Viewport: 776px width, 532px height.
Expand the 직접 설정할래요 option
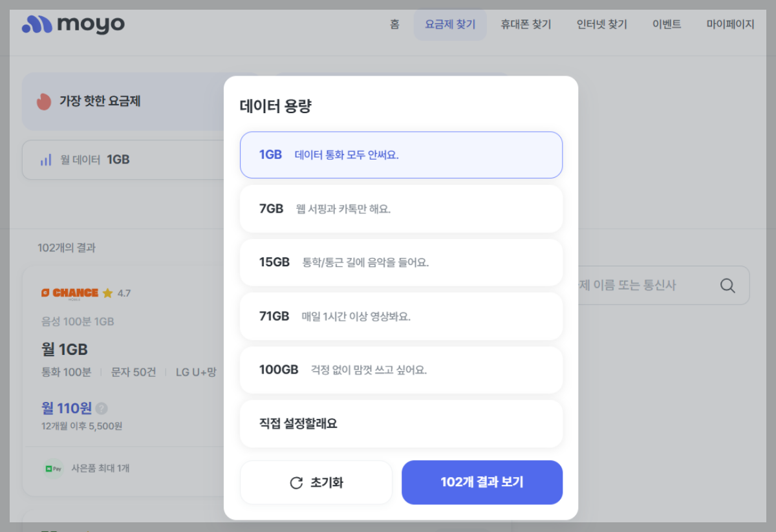click(x=401, y=423)
